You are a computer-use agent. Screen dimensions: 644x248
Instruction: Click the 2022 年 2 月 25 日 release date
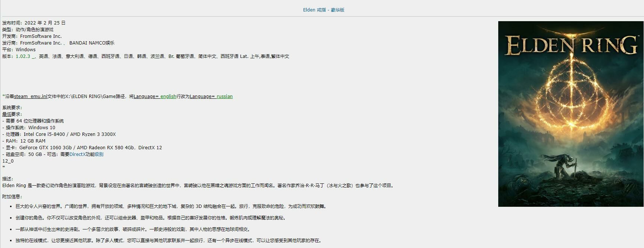pos(45,23)
